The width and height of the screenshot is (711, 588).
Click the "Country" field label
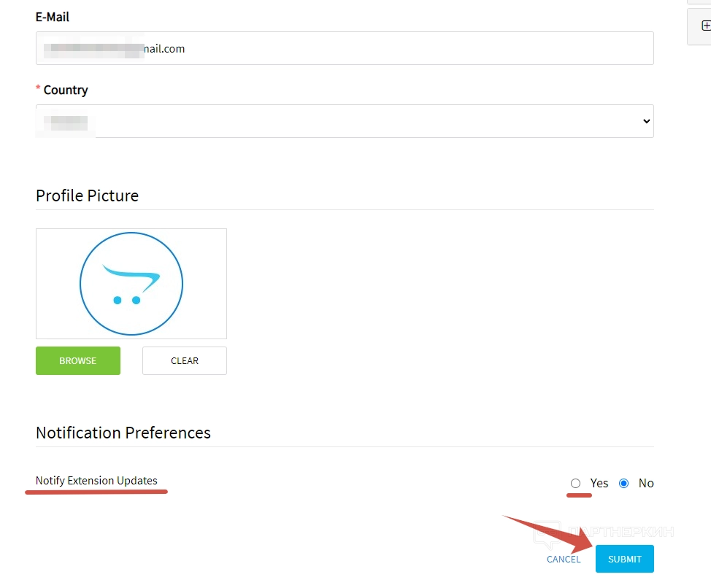pos(66,90)
